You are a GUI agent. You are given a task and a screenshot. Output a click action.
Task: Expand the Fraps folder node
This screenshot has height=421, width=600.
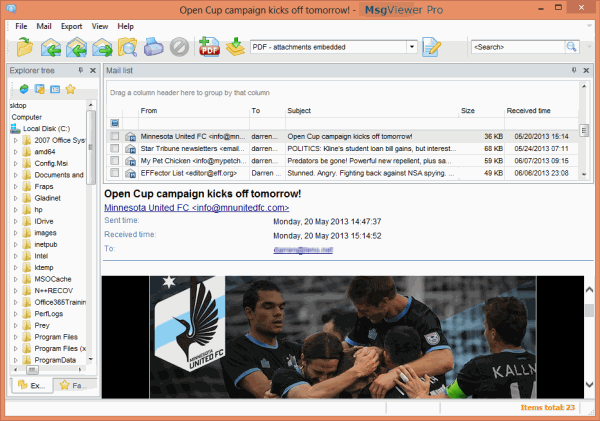16,187
